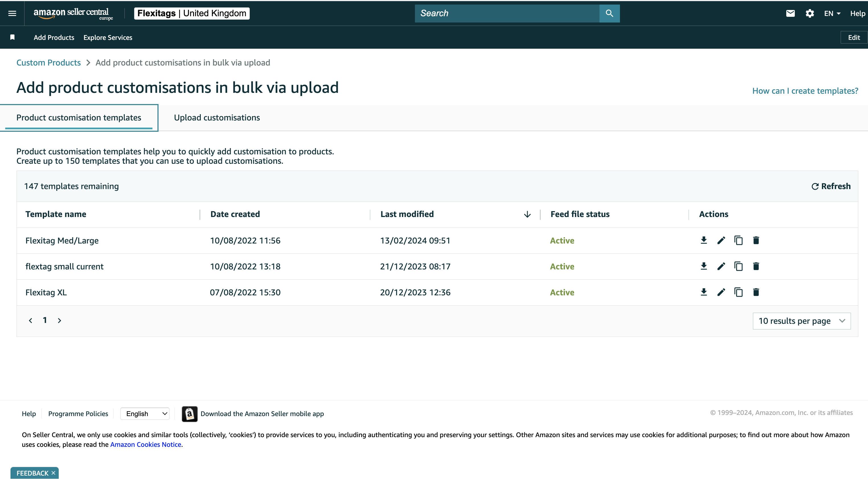Open Add Products in the nav bar

[54, 37]
